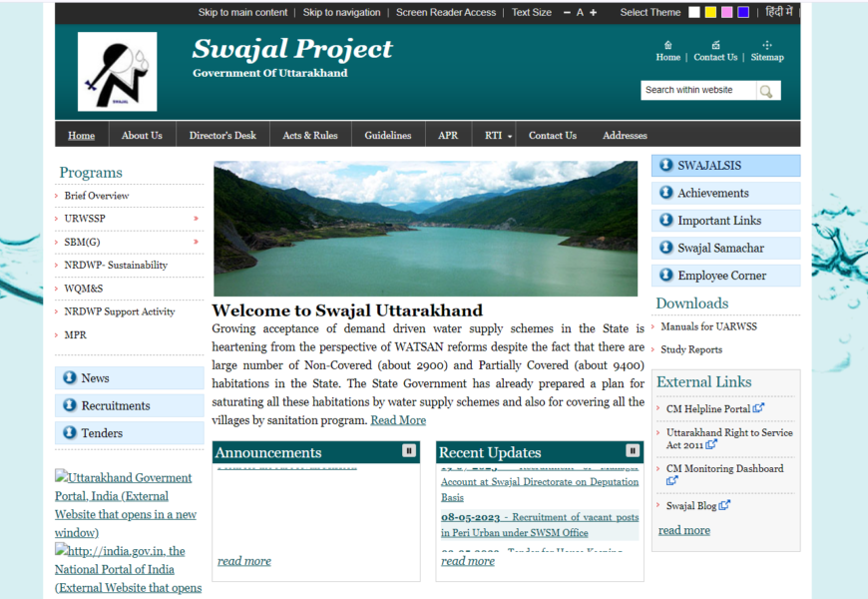Screen dimensions: 868x599
Task: Expand the RTI dropdown menu
Action: point(499,136)
